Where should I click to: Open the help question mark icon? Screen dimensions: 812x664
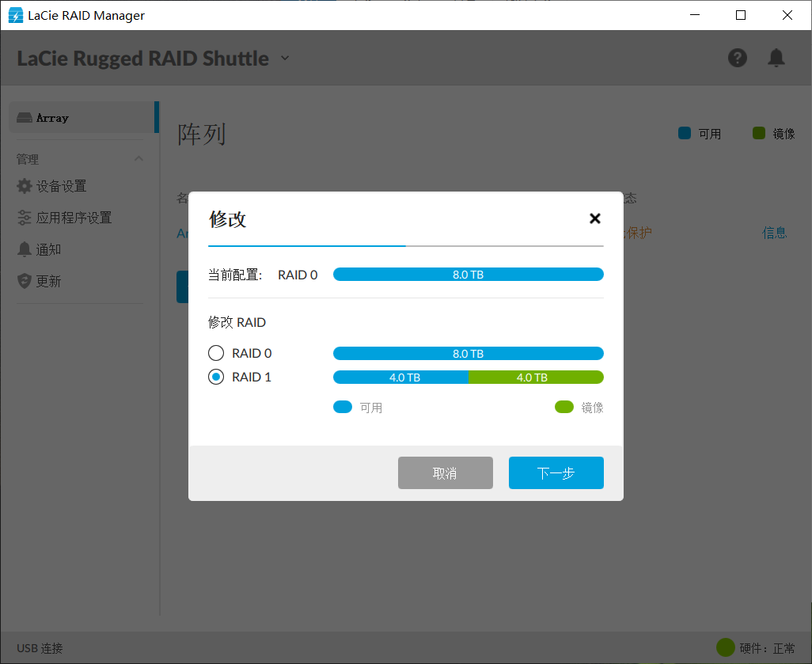tap(738, 58)
